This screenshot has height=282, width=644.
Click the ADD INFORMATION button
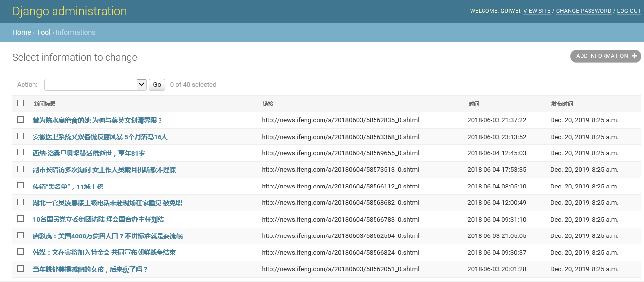tap(605, 56)
